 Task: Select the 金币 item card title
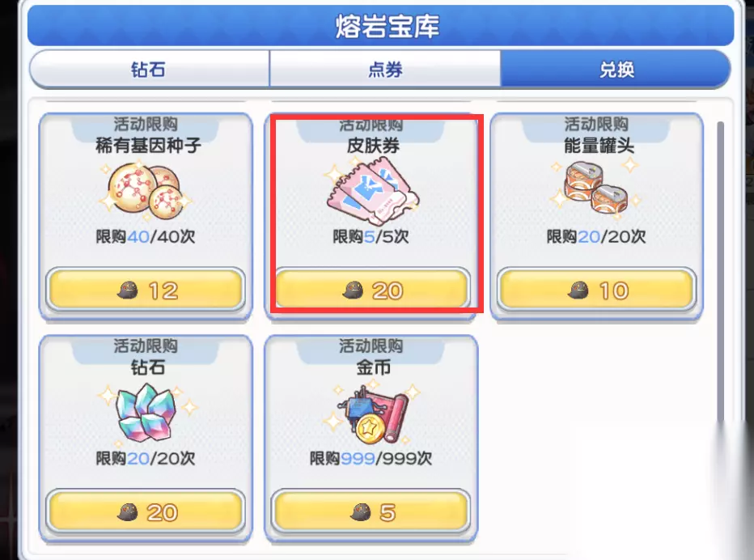click(x=373, y=367)
